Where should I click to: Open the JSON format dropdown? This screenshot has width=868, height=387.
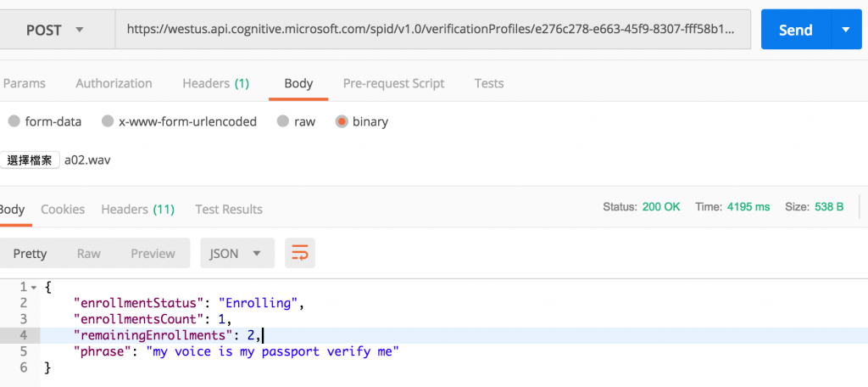pos(237,254)
